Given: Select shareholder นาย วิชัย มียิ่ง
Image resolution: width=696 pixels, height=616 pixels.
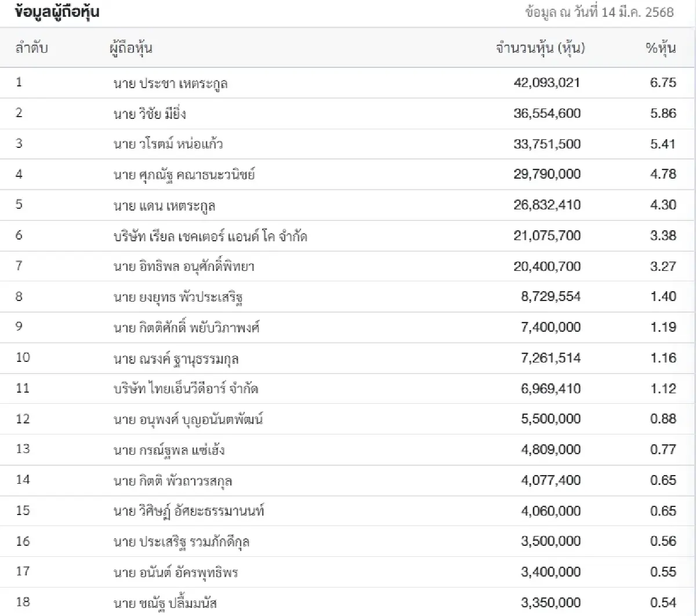Looking at the screenshot, I should [150, 114].
